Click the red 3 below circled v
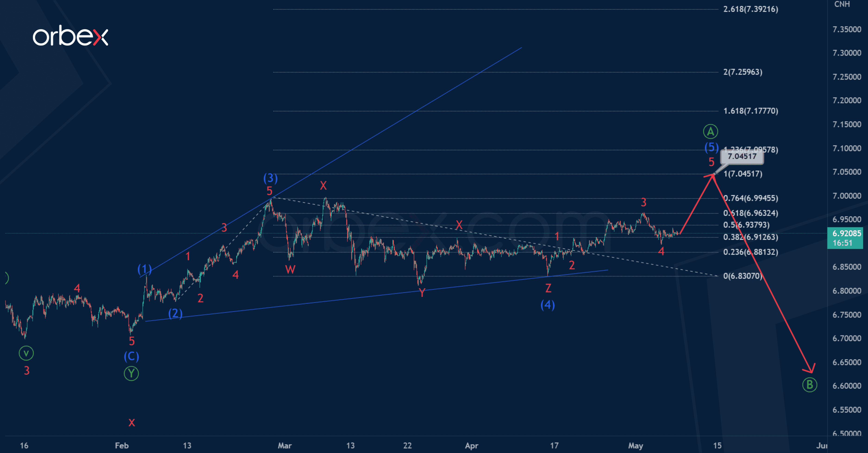 [x=27, y=370]
